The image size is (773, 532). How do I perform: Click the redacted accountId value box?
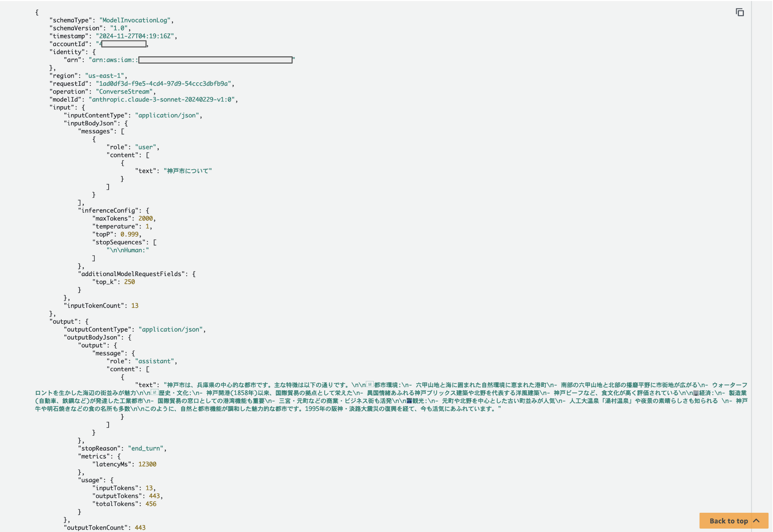124,44
